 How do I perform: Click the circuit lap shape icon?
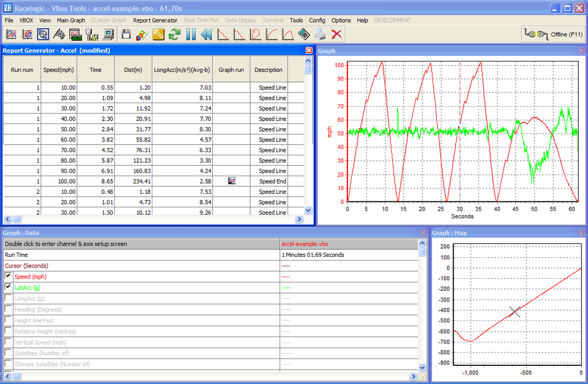256,35
